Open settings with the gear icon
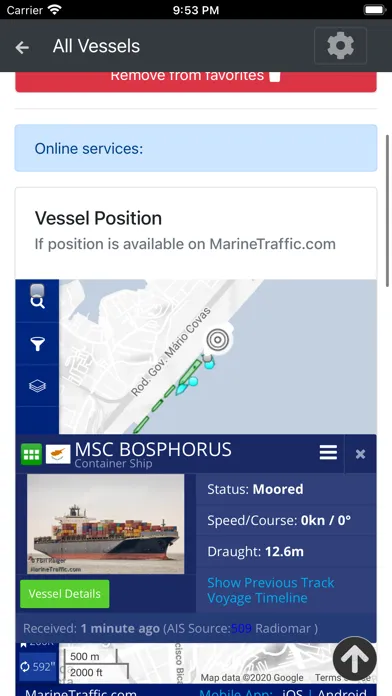 point(341,46)
